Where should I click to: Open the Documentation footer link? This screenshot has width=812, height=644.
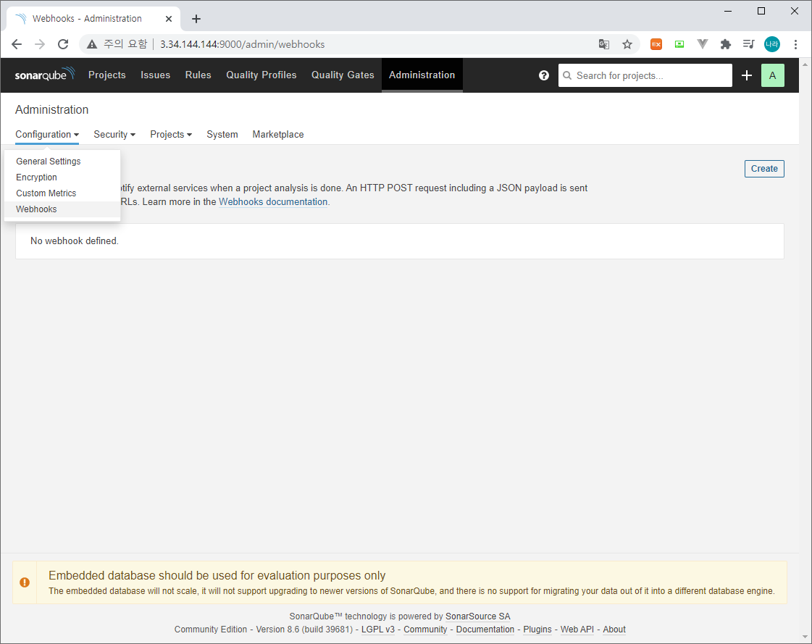(485, 629)
